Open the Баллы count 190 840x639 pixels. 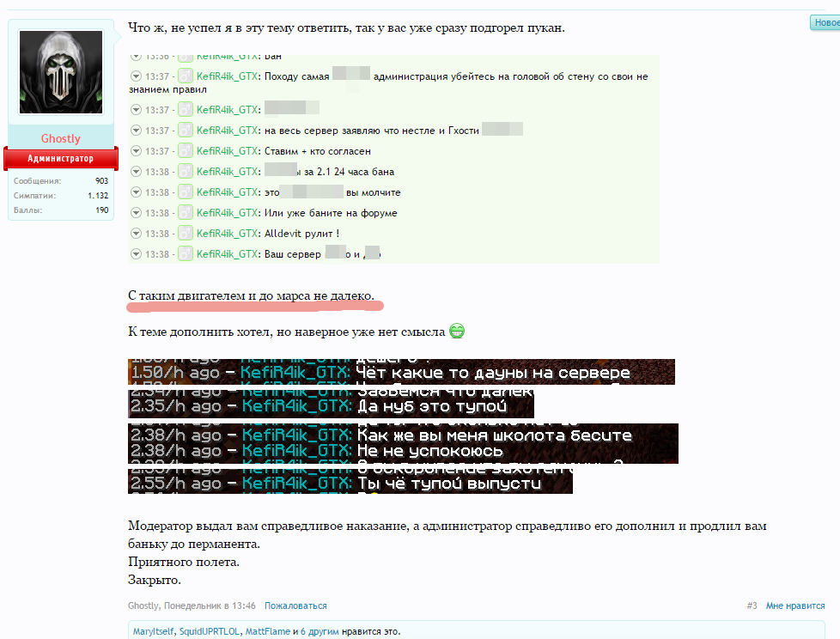(x=102, y=210)
